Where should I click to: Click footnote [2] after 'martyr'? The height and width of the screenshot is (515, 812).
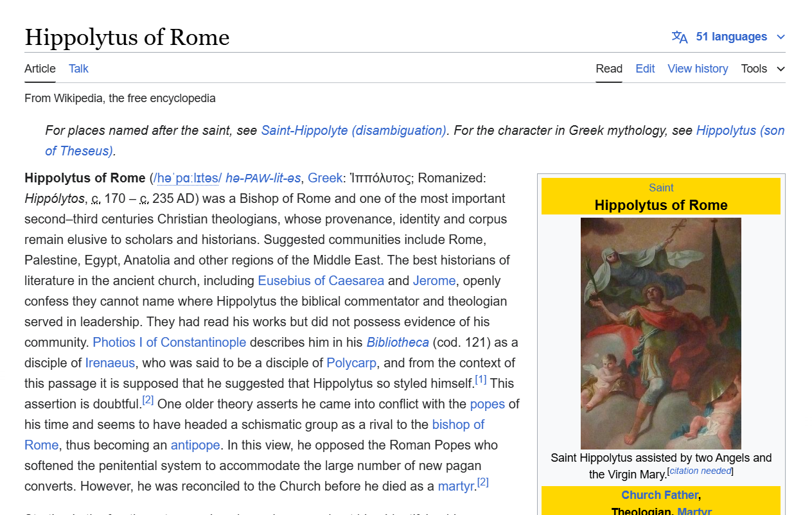tap(482, 482)
